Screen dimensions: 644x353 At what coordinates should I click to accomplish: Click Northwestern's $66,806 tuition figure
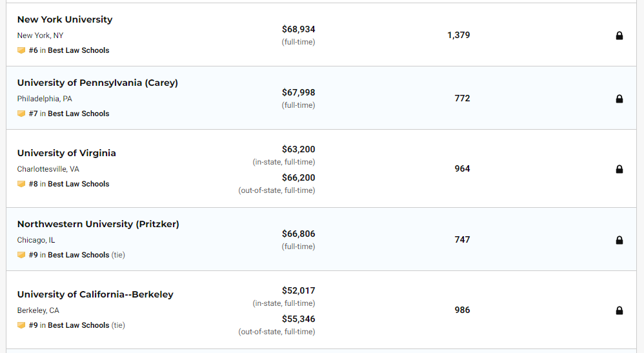tap(298, 234)
